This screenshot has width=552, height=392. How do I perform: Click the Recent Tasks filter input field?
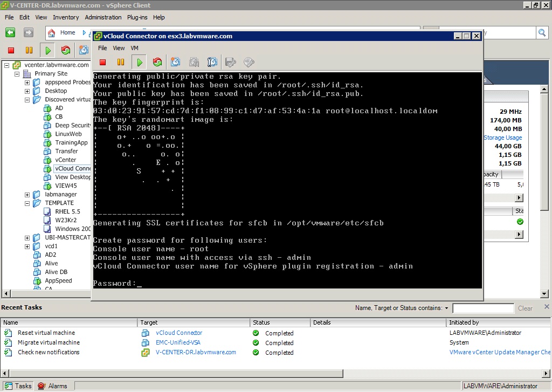(x=483, y=308)
